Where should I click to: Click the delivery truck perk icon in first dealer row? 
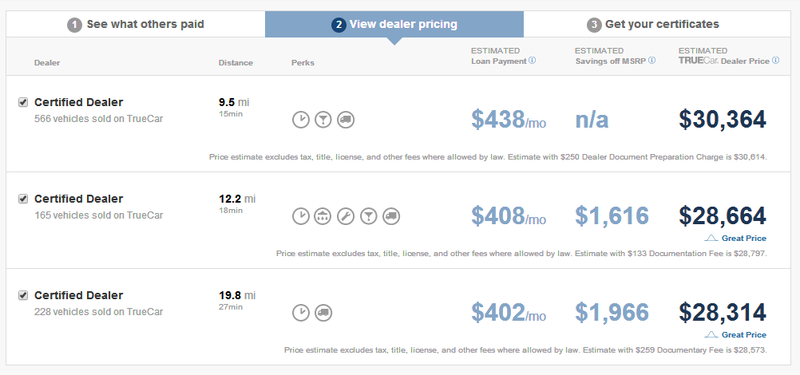click(x=346, y=120)
